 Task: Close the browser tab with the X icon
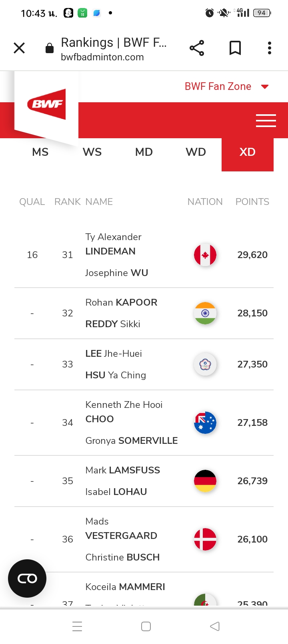tap(19, 48)
